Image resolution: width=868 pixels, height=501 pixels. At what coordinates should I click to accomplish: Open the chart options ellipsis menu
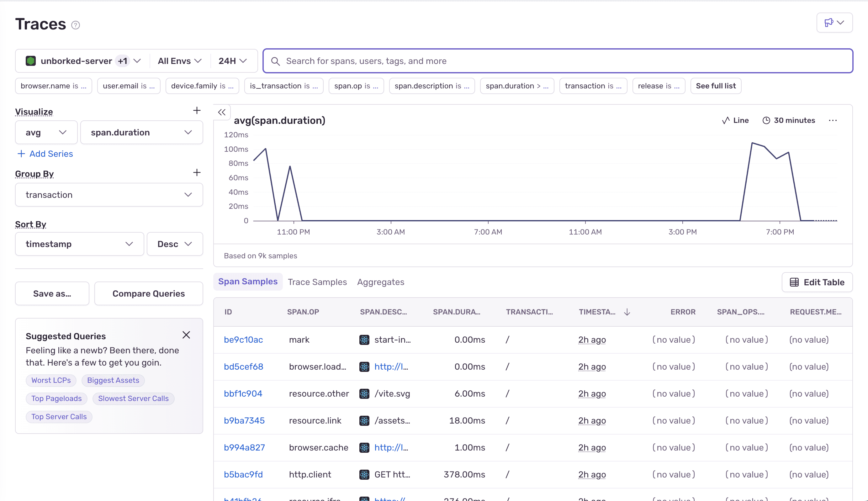click(x=833, y=120)
